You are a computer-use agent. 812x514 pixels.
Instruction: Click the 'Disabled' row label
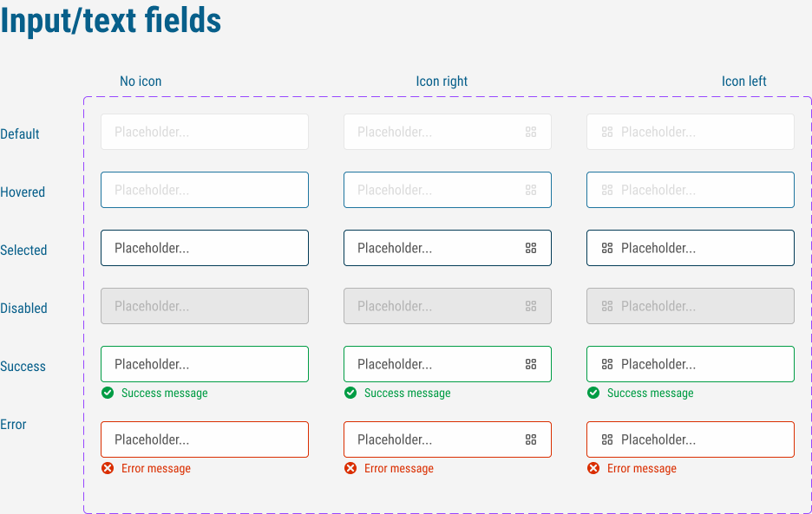[23, 308]
